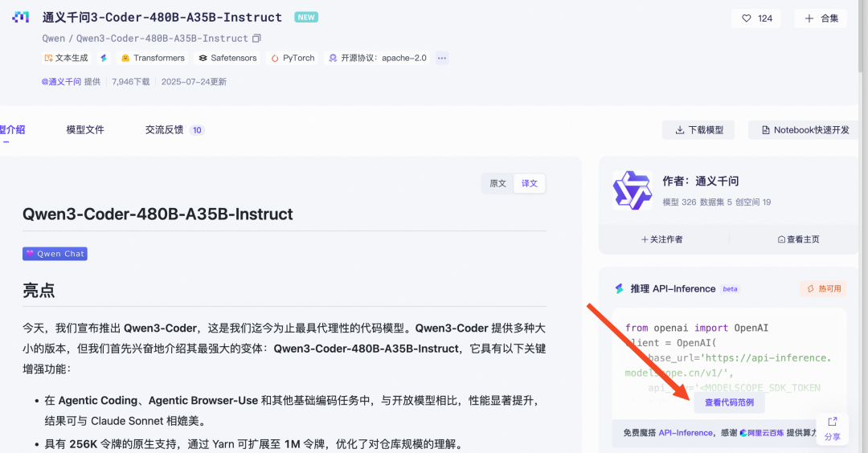
Task: Open the @通义千问 provider link
Action: [x=61, y=81]
